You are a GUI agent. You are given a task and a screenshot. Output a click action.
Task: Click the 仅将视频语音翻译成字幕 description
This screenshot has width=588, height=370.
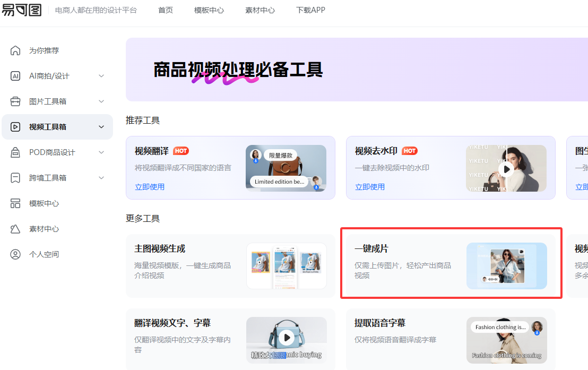click(395, 340)
